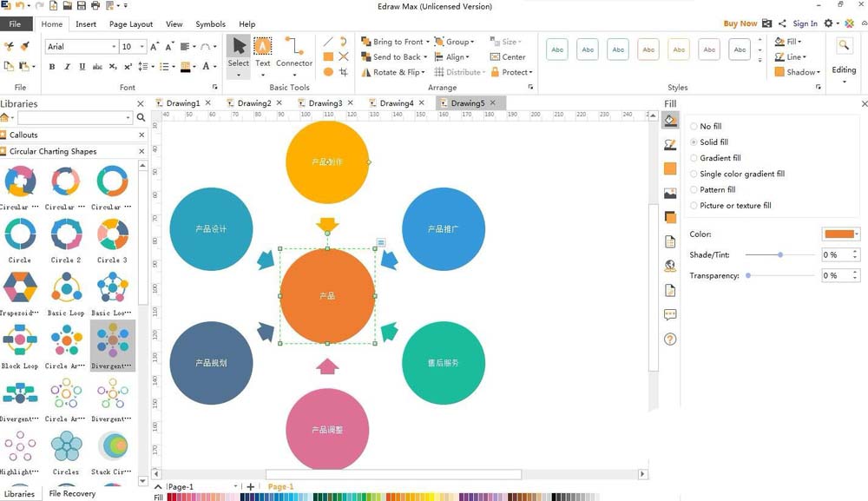Click the Bold formatting icon

coord(52,67)
